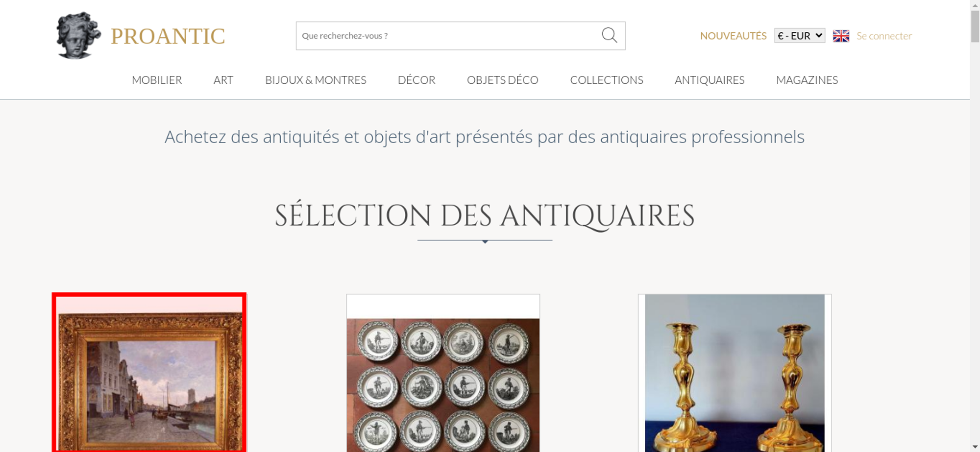Click the Proantic cherub head logo
The height and width of the screenshot is (452, 980).
[x=78, y=35]
